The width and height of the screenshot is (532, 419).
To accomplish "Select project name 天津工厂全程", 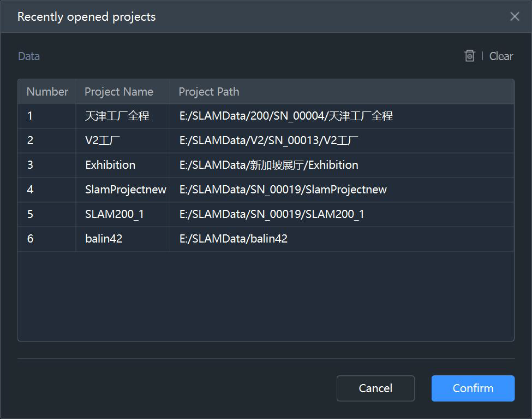I will 117,116.
